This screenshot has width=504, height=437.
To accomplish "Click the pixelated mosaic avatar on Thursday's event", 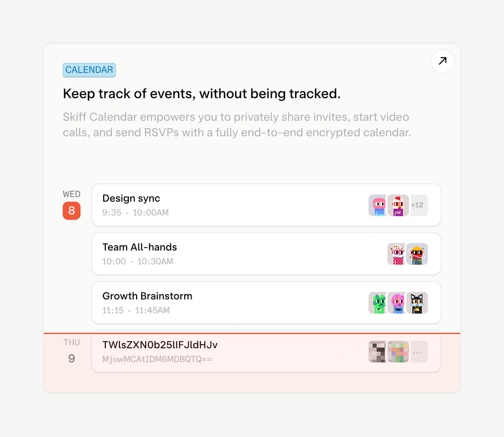I will [x=378, y=352].
